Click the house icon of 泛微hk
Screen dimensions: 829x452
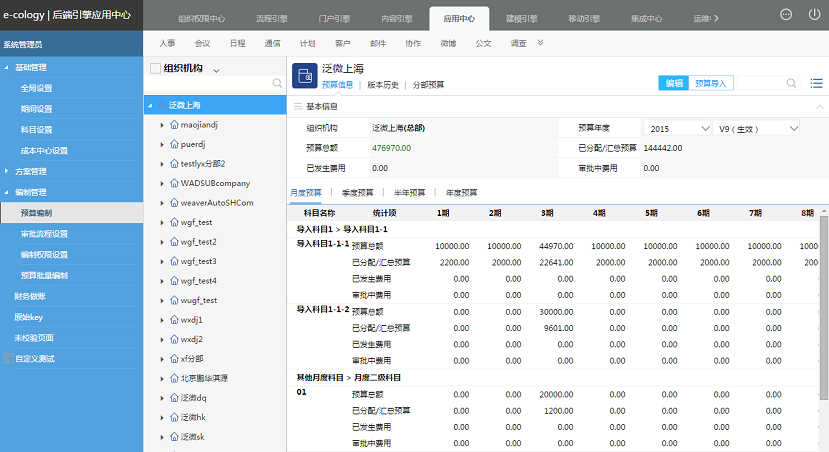click(x=174, y=417)
